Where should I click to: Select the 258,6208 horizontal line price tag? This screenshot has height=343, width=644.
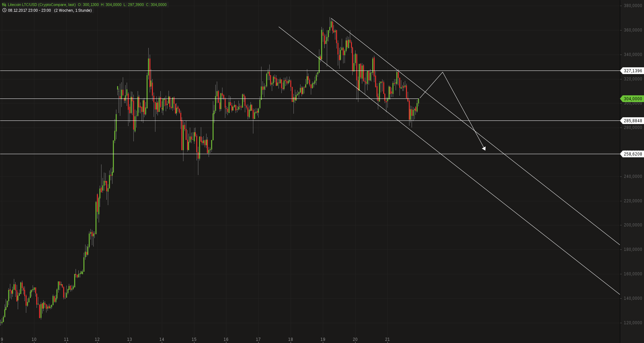[632, 154]
